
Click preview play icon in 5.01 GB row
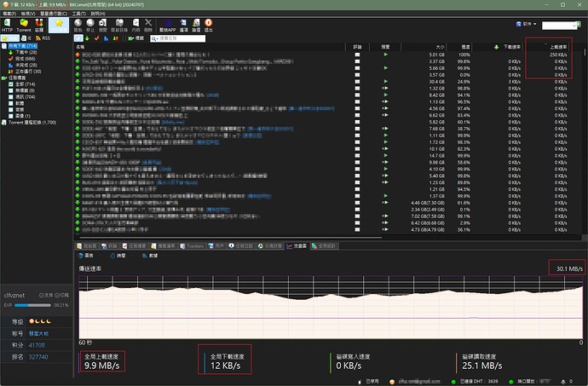(x=385, y=55)
